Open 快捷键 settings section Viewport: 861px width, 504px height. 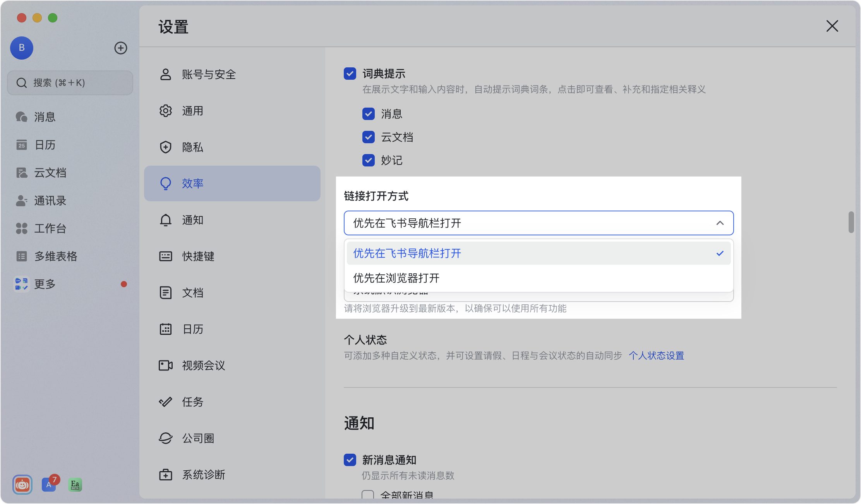click(x=232, y=256)
